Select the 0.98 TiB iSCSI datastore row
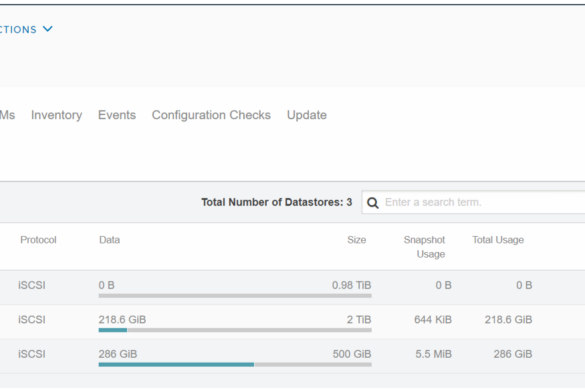This screenshot has width=585, height=390. pyautogui.click(x=292, y=287)
